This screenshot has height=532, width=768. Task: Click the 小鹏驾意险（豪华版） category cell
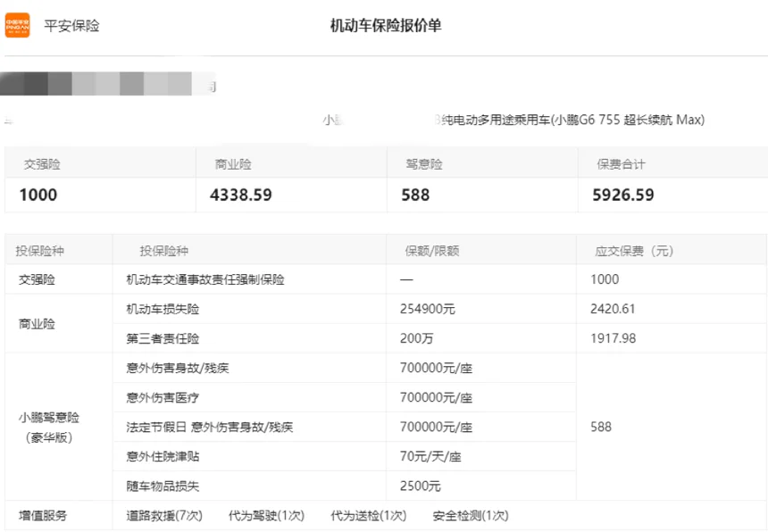coord(59,427)
